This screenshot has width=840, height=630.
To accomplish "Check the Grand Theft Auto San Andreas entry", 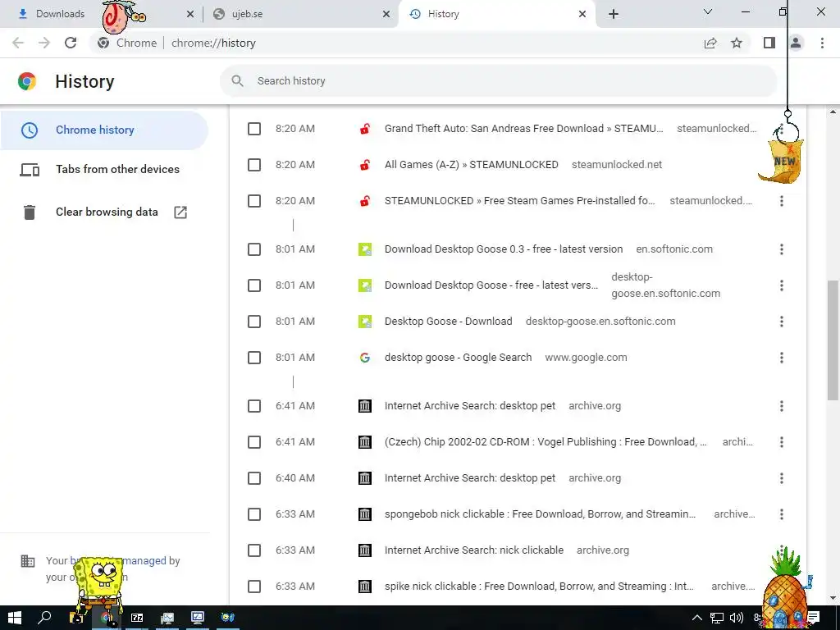I will tap(254, 129).
